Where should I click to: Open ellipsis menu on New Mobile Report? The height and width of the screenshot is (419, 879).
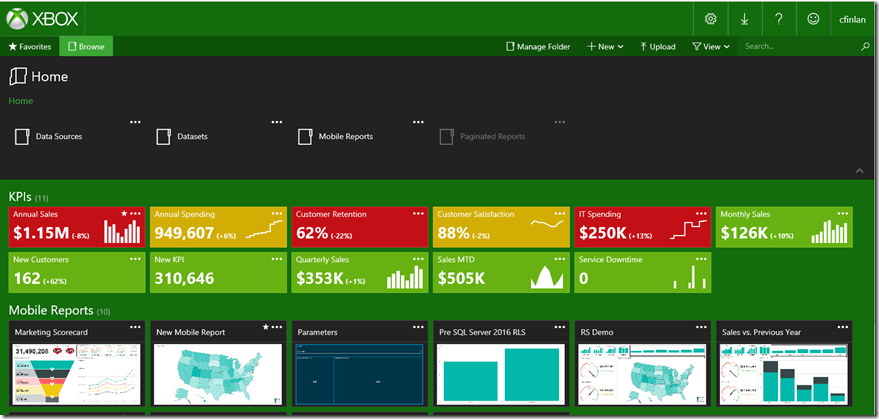click(277, 328)
